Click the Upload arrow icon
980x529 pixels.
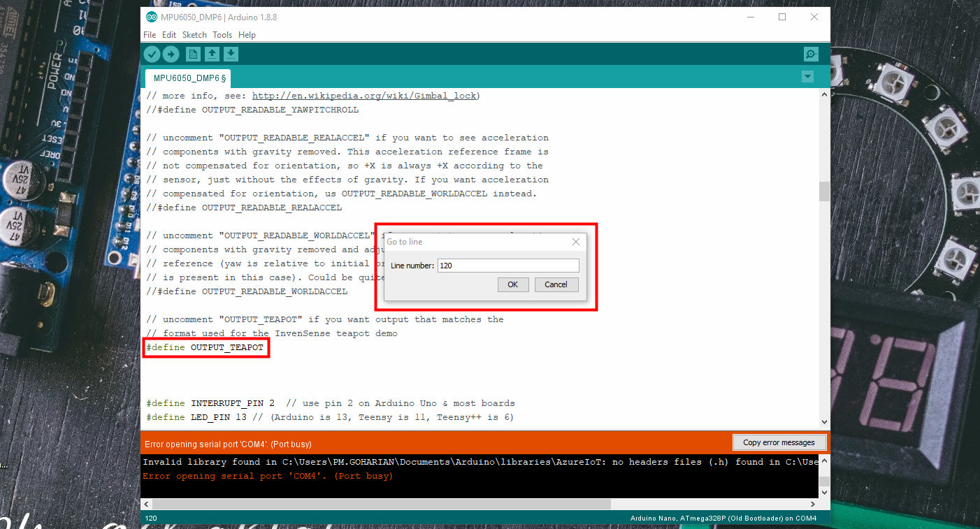click(x=171, y=55)
